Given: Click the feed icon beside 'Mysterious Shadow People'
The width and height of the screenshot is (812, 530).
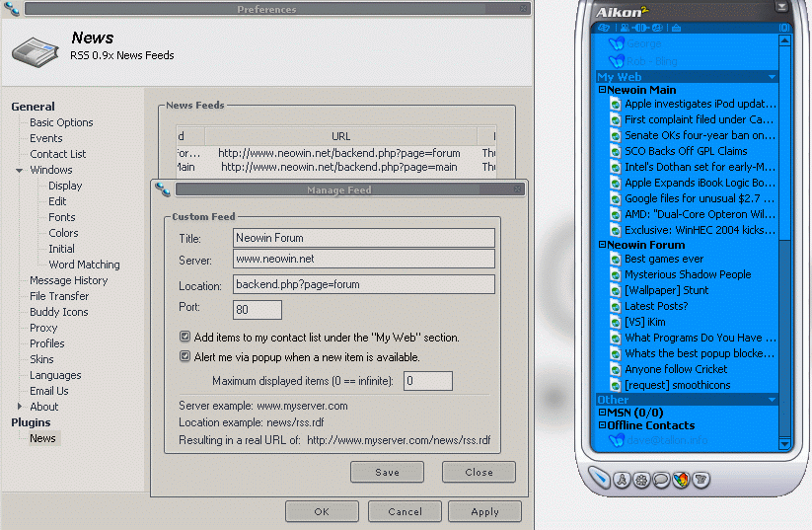Looking at the screenshot, I should [x=616, y=275].
